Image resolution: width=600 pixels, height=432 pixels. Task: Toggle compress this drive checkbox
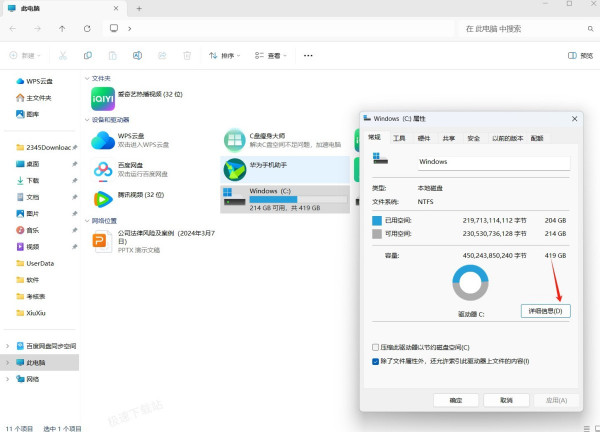tap(375, 347)
